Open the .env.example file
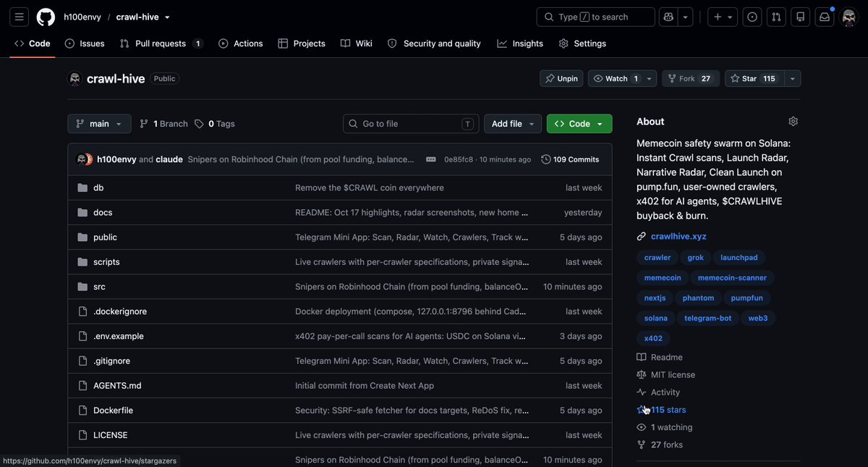The height and width of the screenshot is (467, 868). point(119,336)
